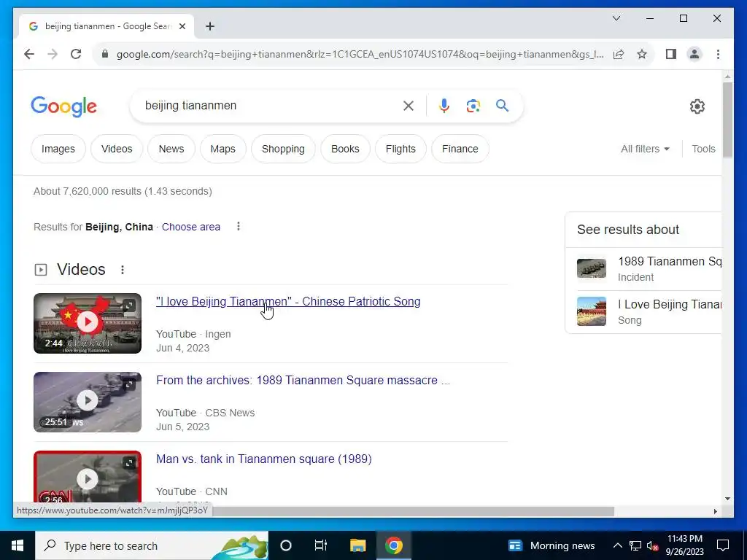747x560 pixels.
Task: Open the 1989 Tiananmen Square massacre archive link
Action: pyautogui.click(x=303, y=381)
